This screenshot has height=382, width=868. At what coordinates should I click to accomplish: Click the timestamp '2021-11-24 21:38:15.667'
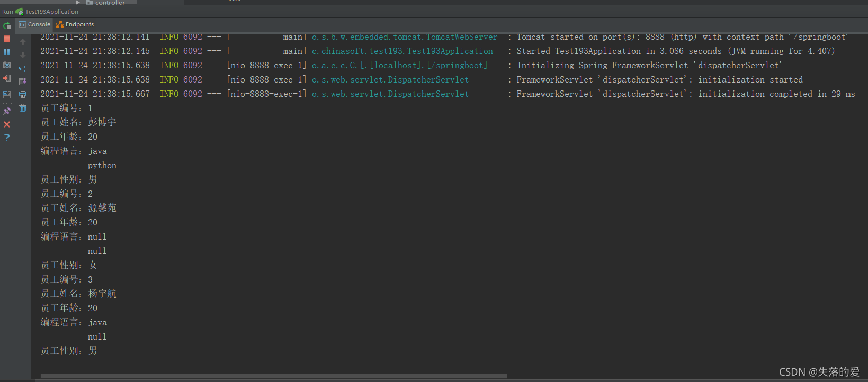pos(95,94)
